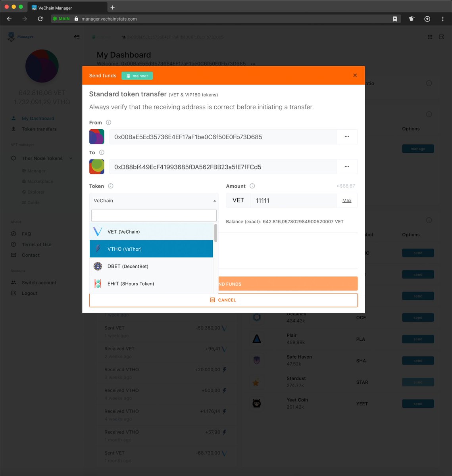Screen dimensions: 452x476
Task: Click the browser address bar URL
Action: [109, 19]
